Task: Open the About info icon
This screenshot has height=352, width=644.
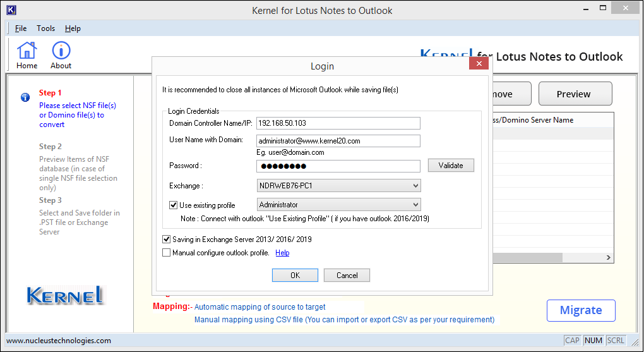Action: (x=61, y=55)
